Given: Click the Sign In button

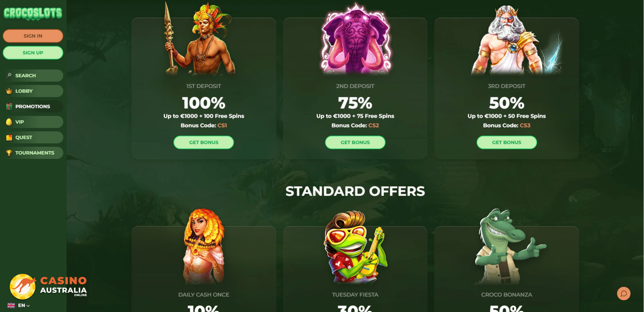Looking at the screenshot, I should [33, 36].
